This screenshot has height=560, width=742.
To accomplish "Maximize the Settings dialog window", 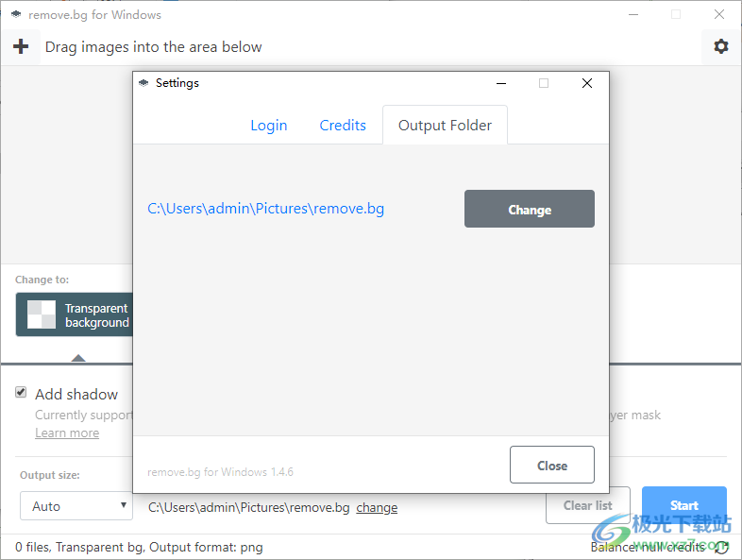I will tap(544, 83).
